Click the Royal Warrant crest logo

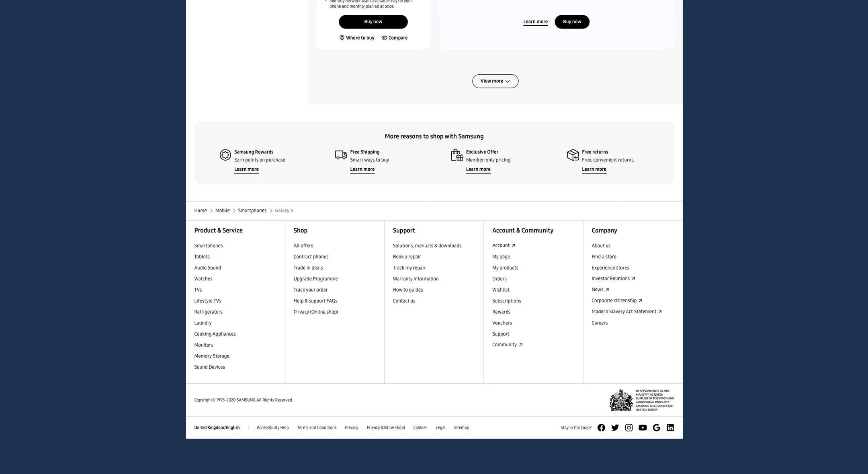[621, 400]
